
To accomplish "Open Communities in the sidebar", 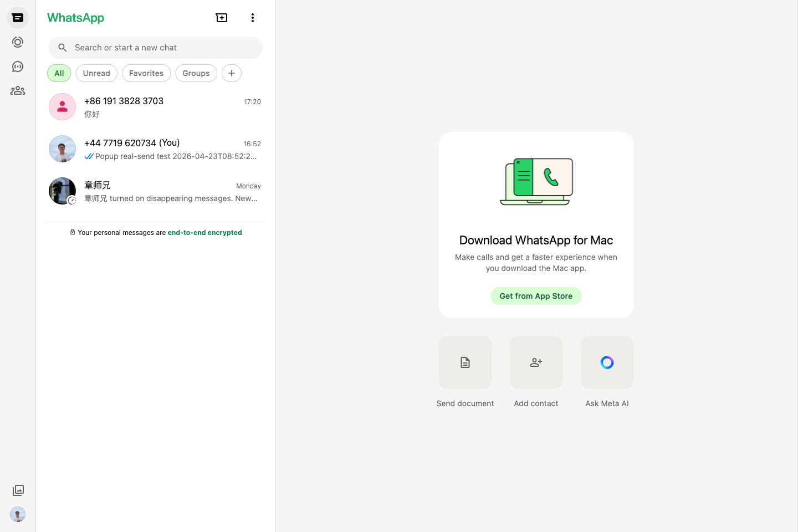I will (18, 90).
